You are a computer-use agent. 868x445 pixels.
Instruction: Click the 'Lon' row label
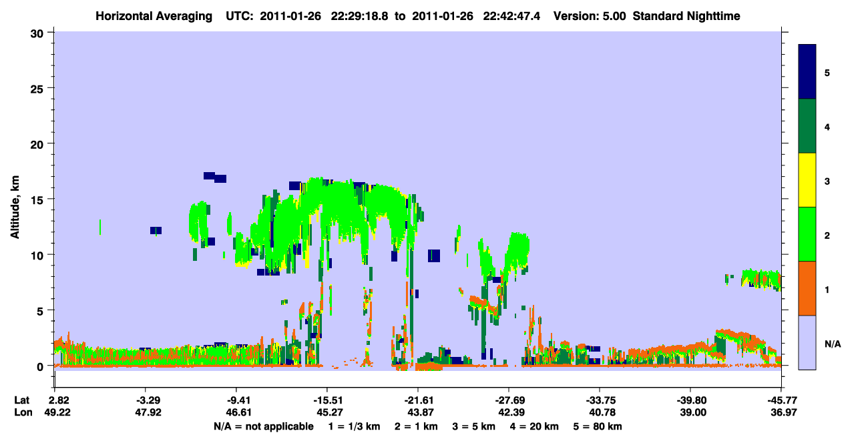22,412
